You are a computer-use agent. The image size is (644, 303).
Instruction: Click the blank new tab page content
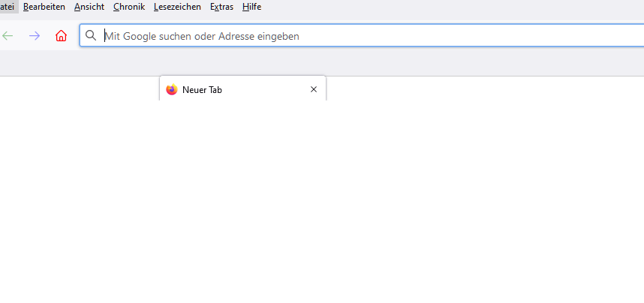[x=321, y=210]
